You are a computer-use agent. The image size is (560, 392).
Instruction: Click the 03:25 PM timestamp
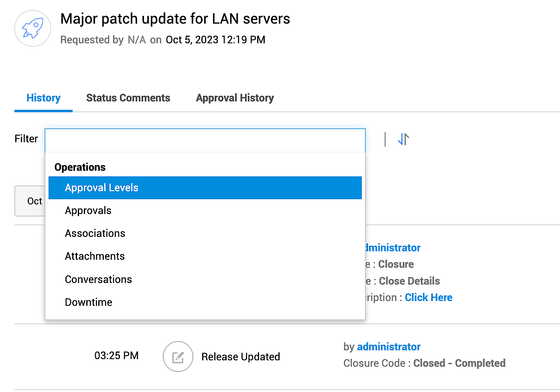[116, 356]
